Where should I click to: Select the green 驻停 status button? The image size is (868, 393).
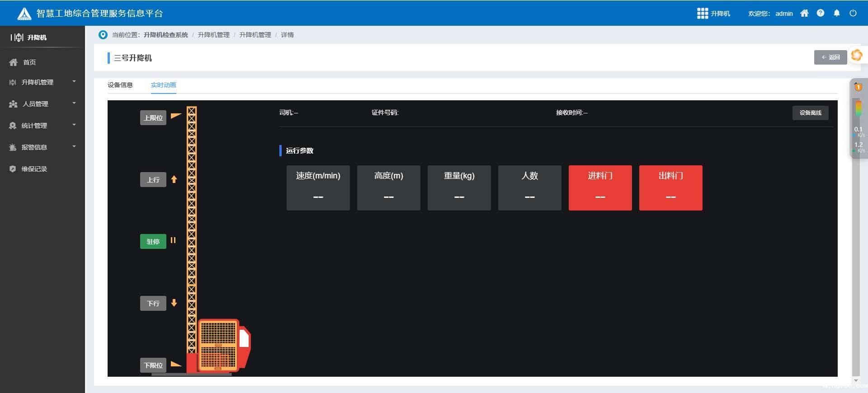153,242
